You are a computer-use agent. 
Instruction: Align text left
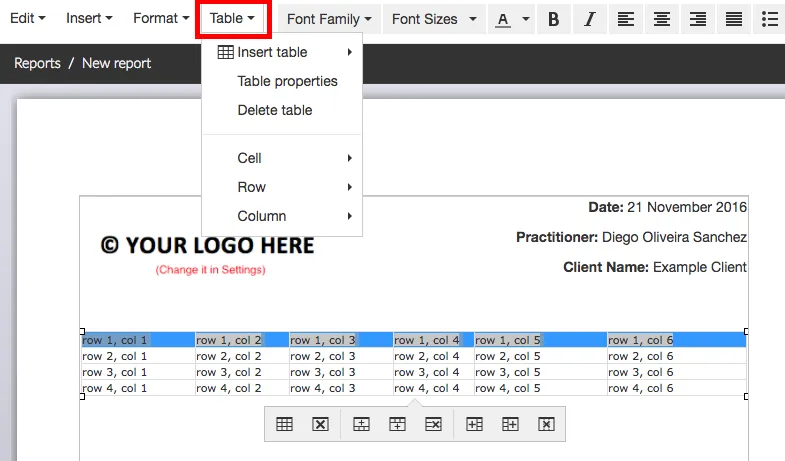click(626, 19)
